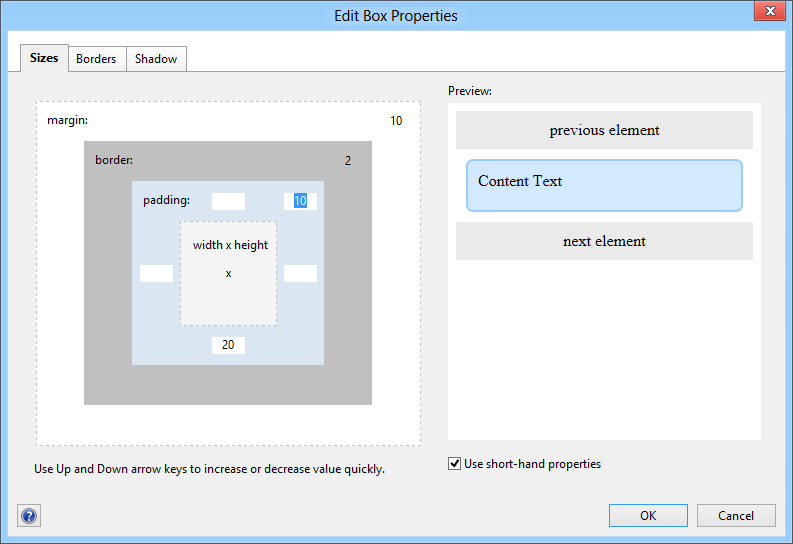Click the margin value 10
Screen dimensions: 793x544
click(396, 121)
